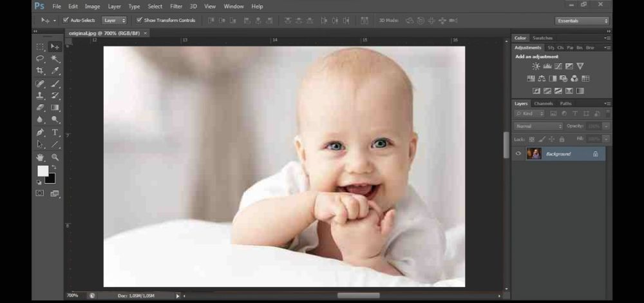The image size is (644, 303).
Task: Toggle lock position icon
Action: (x=552, y=139)
